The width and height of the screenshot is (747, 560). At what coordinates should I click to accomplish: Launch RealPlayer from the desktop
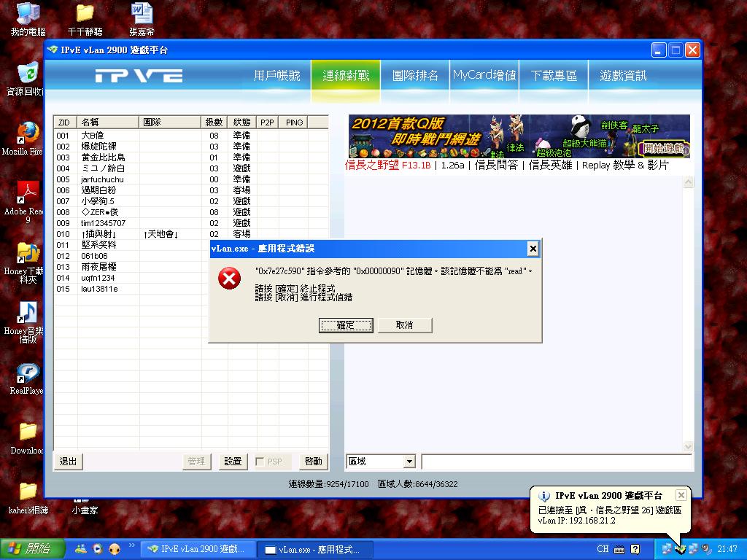pos(28,378)
